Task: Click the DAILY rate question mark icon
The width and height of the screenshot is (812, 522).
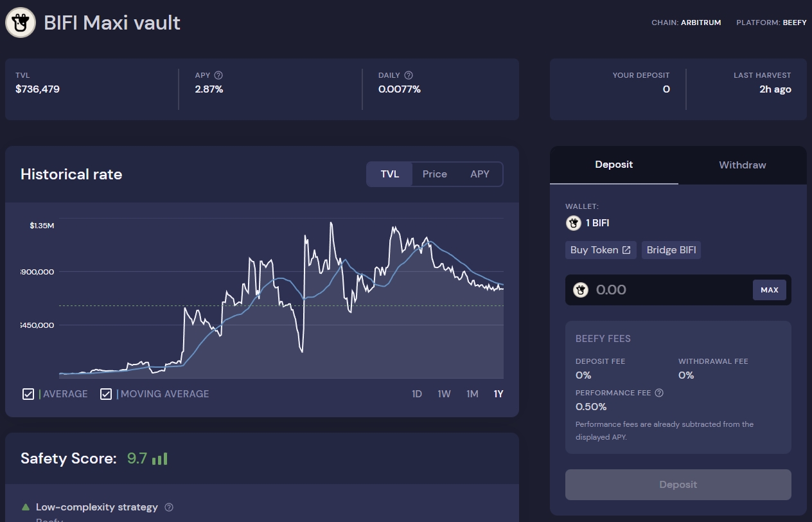Action: point(409,75)
